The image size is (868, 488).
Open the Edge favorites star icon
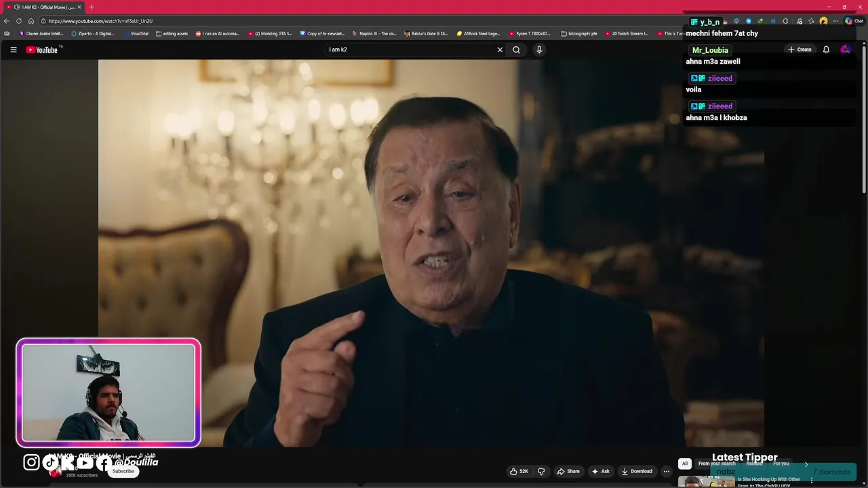[x=811, y=21]
